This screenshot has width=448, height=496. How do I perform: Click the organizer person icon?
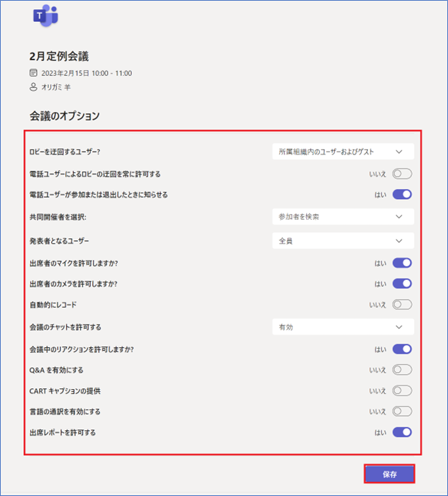[33, 87]
